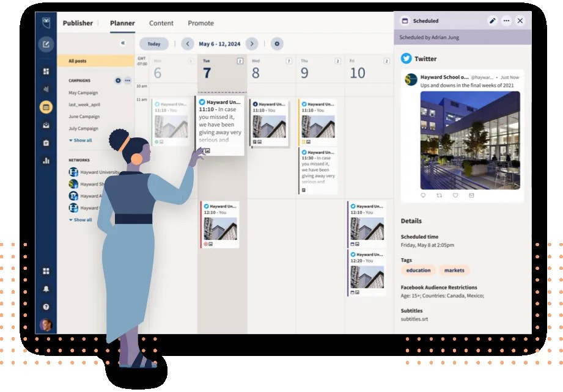Image resolution: width=563 pixels, height=392 pixels.
Task: Select the June Campaign entry
Action: (x=84, y=116)
